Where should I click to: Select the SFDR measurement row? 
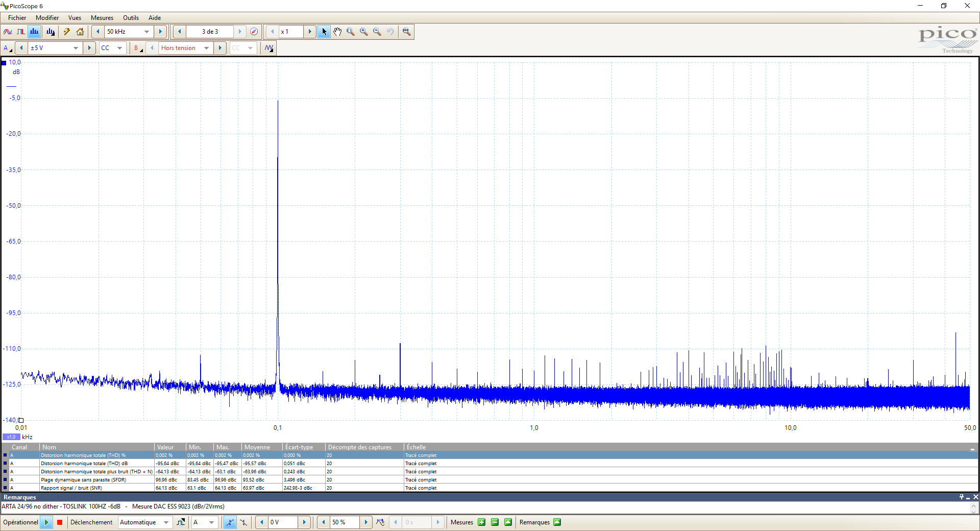click(490, 480)
